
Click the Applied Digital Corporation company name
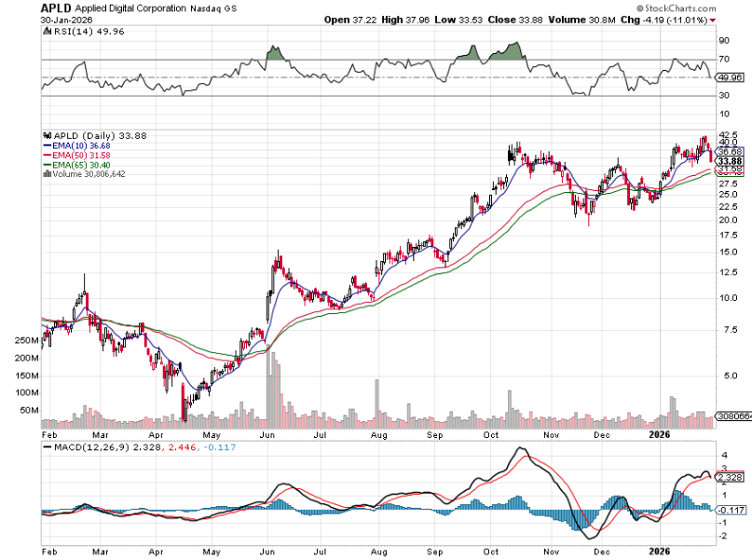click(x=130, y=8)
